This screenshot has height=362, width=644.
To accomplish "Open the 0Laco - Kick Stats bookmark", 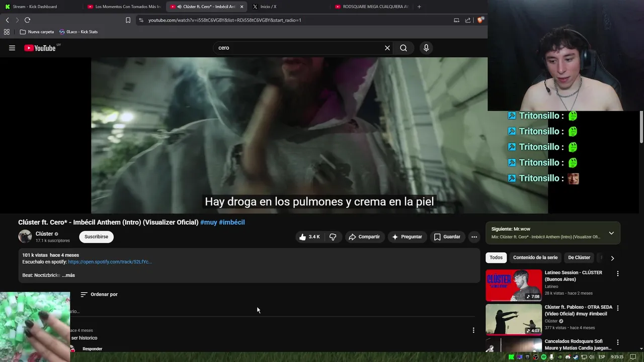I will (x=78, y=32).
